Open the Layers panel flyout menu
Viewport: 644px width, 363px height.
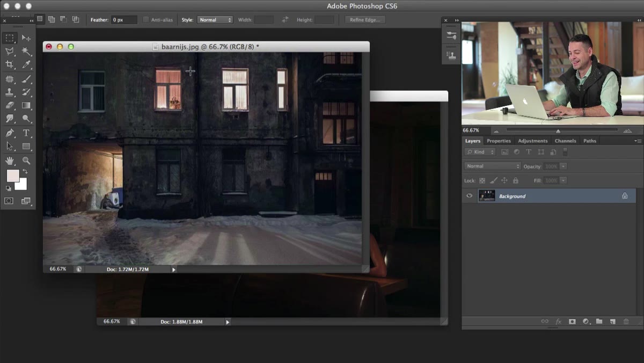(638, 141)
